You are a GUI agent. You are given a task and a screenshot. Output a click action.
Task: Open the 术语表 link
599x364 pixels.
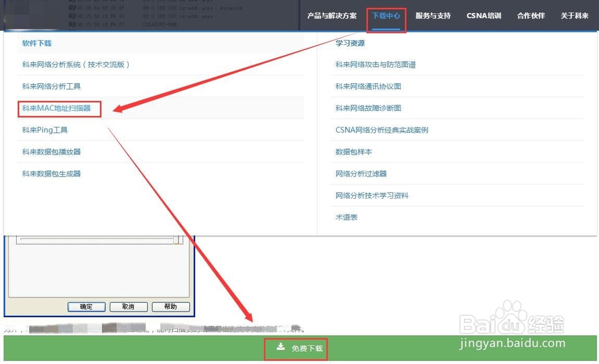(346, 217)
